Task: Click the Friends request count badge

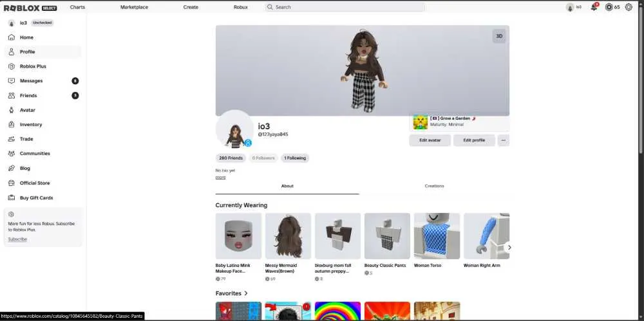Action: coord(75,96)
